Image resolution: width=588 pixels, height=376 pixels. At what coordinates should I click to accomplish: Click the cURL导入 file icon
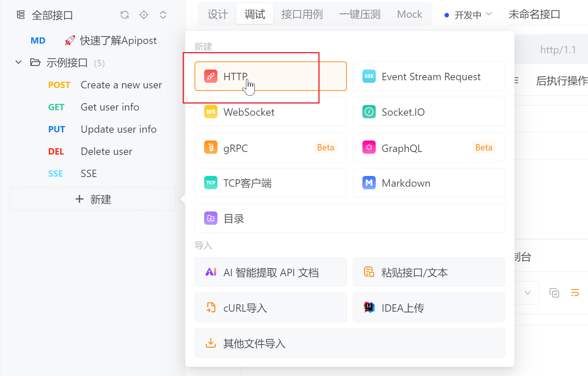[x=211, y=307]
